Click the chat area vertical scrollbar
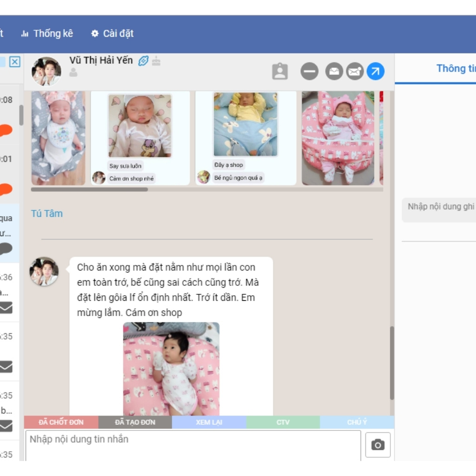476x476 pixels. tap(392, 363)
